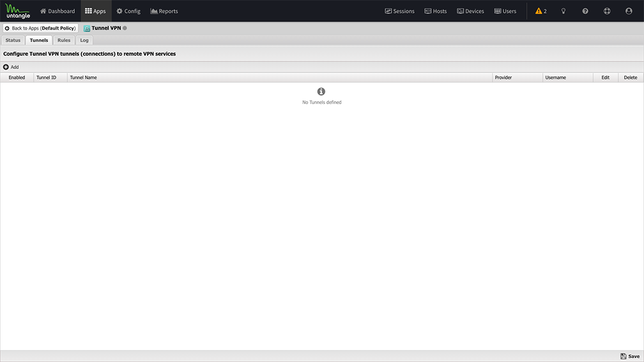Sort by Tunnel Name column header
The image size is (644, 362).
pyautogui.click(x=280, y=78)
